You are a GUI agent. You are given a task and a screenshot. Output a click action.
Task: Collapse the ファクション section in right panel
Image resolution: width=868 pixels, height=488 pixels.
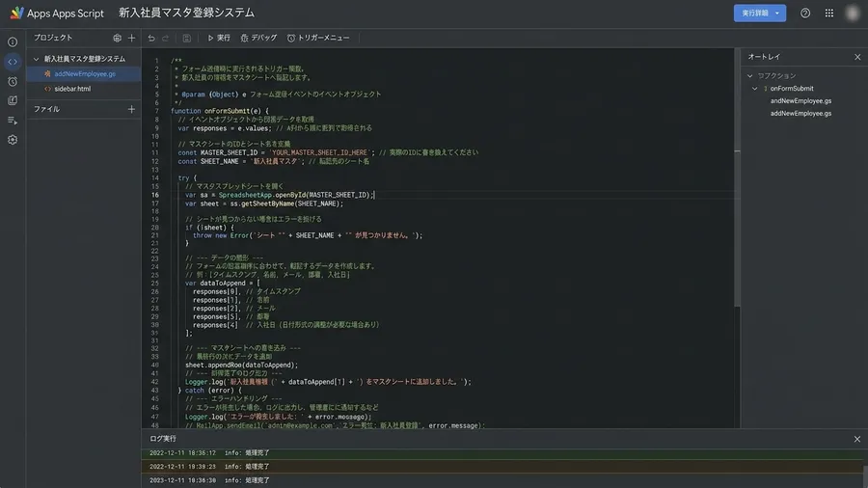tap(750, 76)
